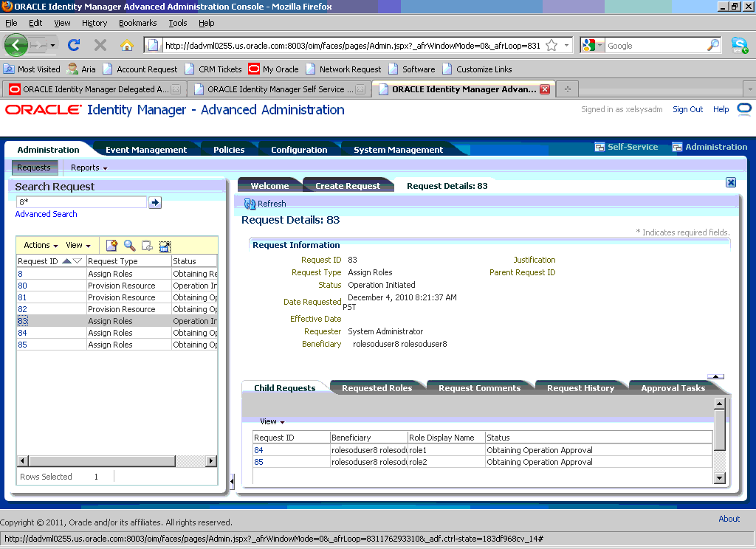Click the Help headset icon near Sign Out
The height and width of the screenshot is (549, 756).
(x=743, y=109)
